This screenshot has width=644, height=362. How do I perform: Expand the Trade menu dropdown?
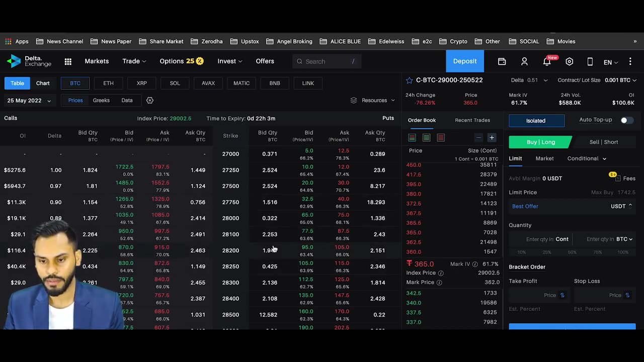point(134,61)
